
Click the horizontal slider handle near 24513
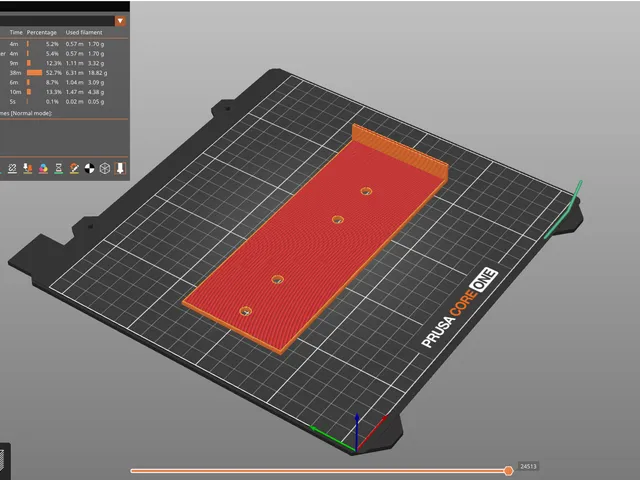point(508,471)
